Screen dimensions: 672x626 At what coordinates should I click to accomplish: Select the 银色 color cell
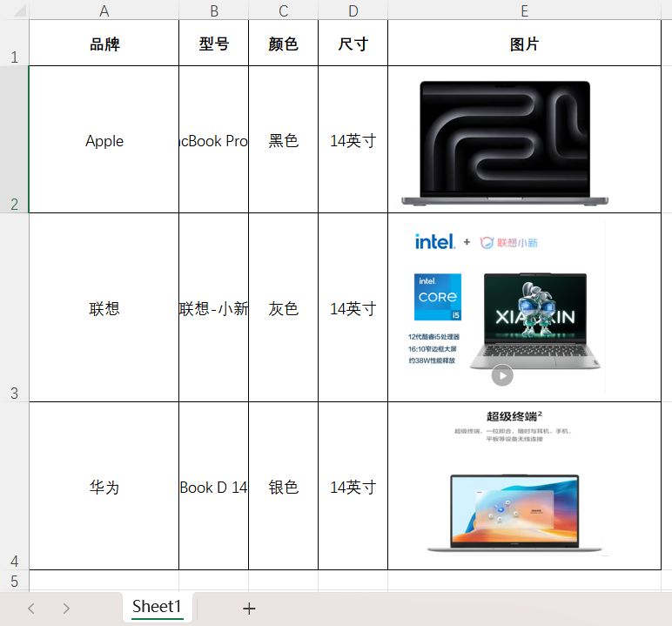(283, 486)
